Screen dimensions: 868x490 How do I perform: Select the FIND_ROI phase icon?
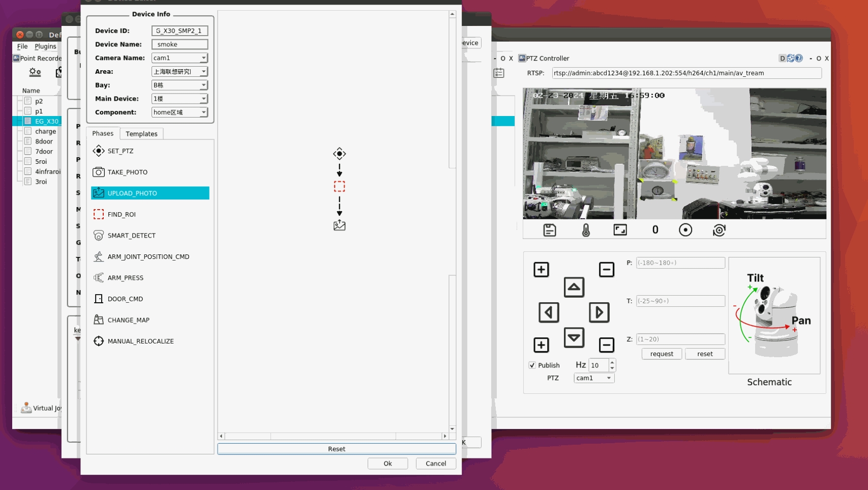point(98,214)
